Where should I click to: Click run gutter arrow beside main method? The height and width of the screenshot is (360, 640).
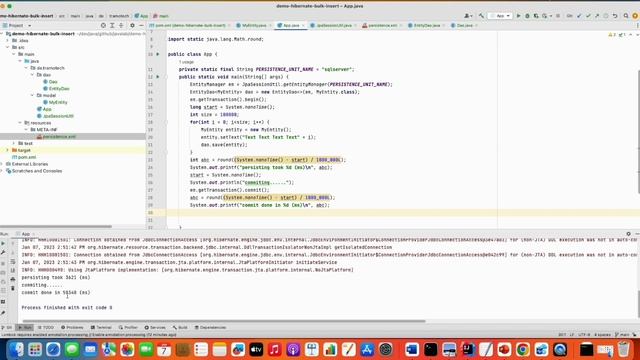point(158,77)
